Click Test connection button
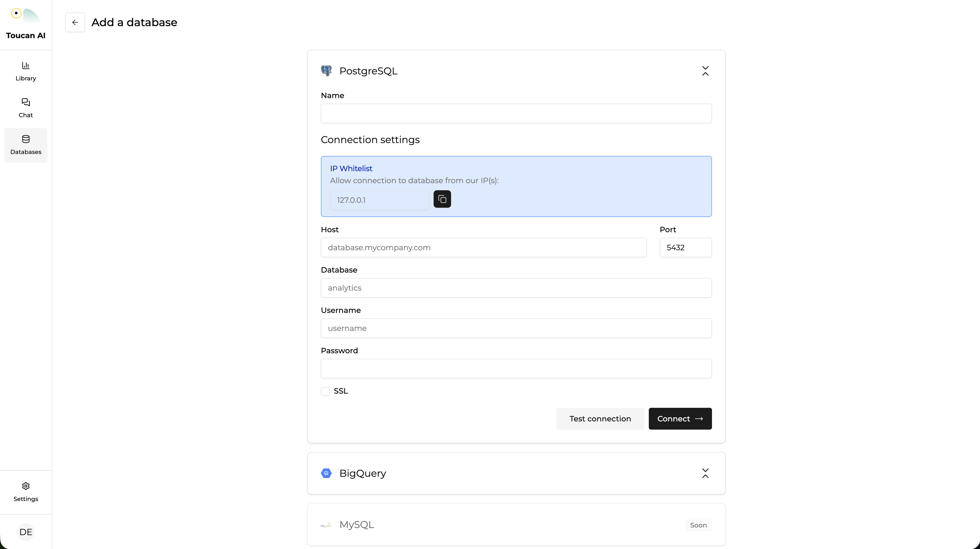Image resolution: width=980 pixels, height=549 pixels. point(600,418)
